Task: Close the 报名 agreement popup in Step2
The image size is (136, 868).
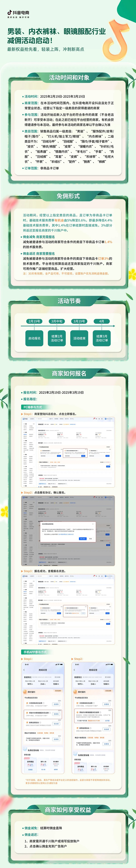Action: point(93,524)
